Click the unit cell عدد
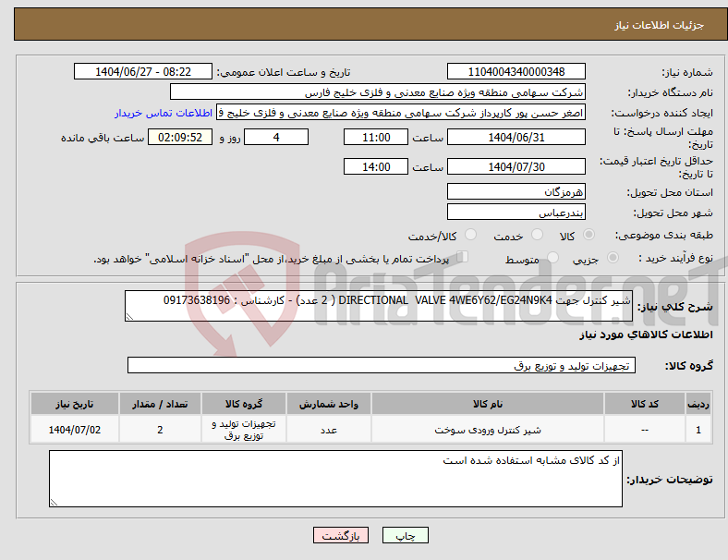Image resolution: width=728 pixels, height=560 pixels. 329,430
